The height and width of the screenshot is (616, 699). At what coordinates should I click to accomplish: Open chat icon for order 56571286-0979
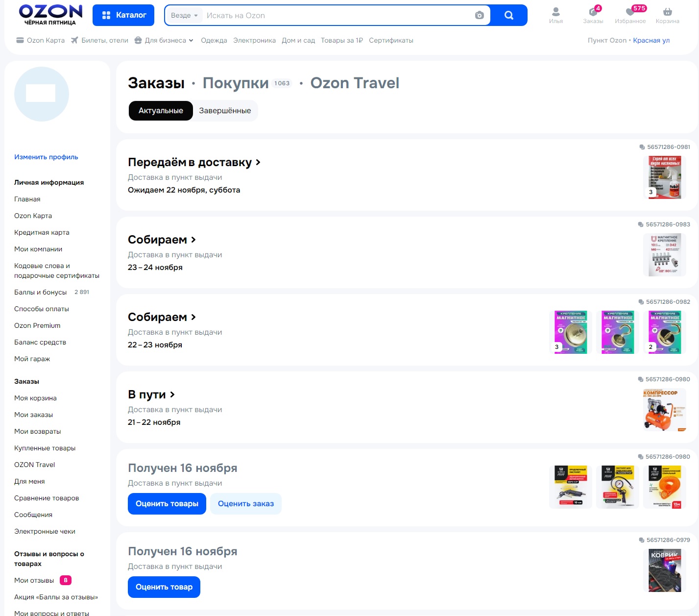642,540
